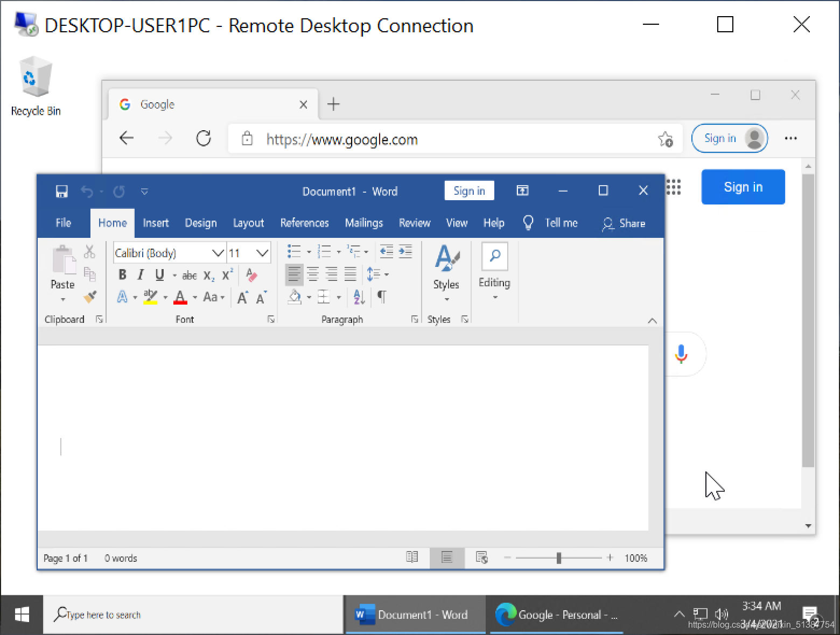Viewport: 840px width, 635px height.
Task: Click Numbering list icon
Action: [x=324, y=251]
